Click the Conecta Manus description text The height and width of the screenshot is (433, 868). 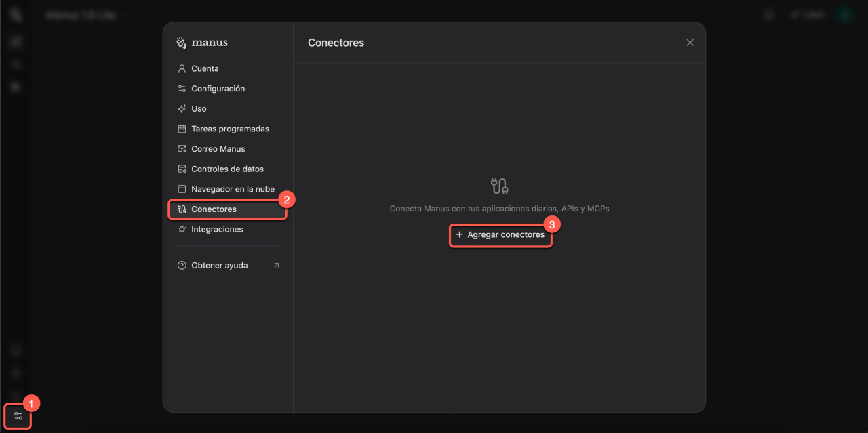click(x=499, y=209)
